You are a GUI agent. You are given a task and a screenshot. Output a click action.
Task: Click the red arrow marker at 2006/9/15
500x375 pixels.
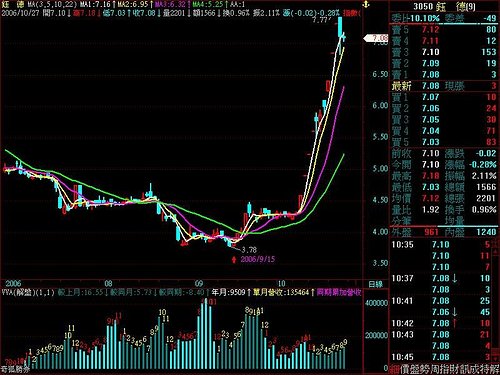pos(234,259)
